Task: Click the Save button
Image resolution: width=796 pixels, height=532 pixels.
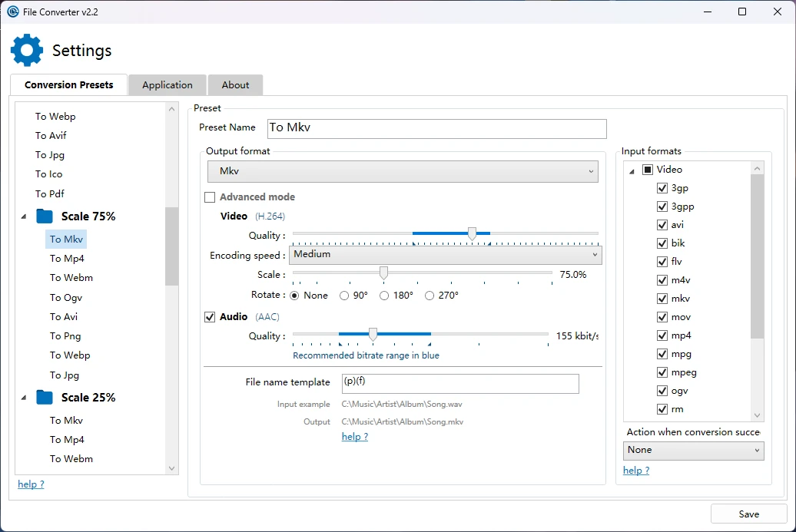Action: click(x=749, y=514)
